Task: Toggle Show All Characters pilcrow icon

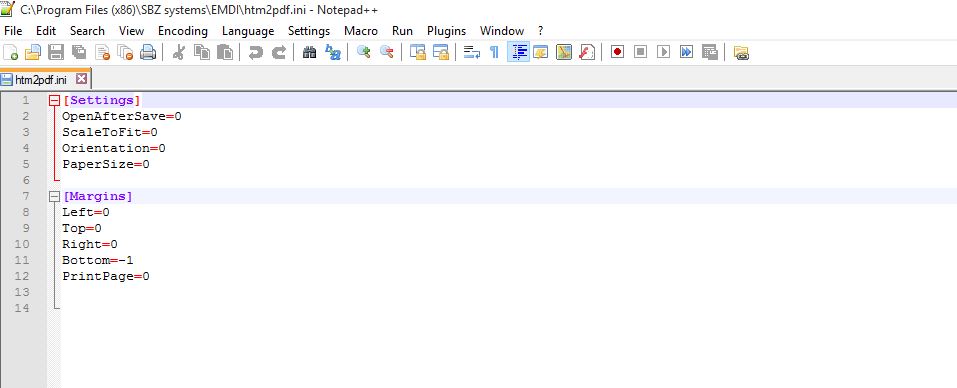Action: pos(494,52)
